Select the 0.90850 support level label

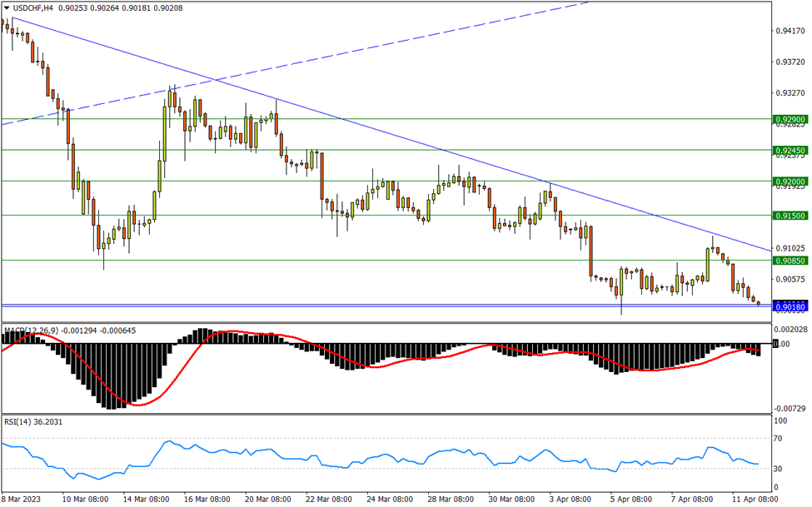click(789, 261)
